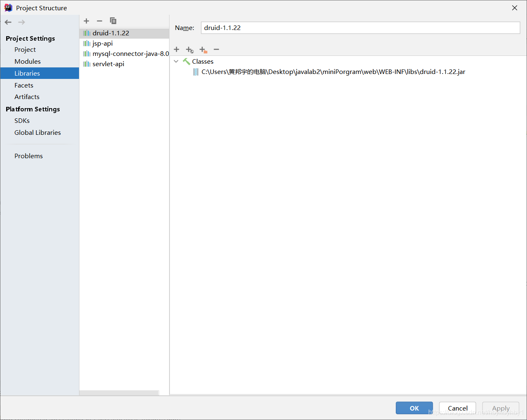Viewport: 527px width, 420px height.
Task: Open the SDKs settings page
Action: 21,120
